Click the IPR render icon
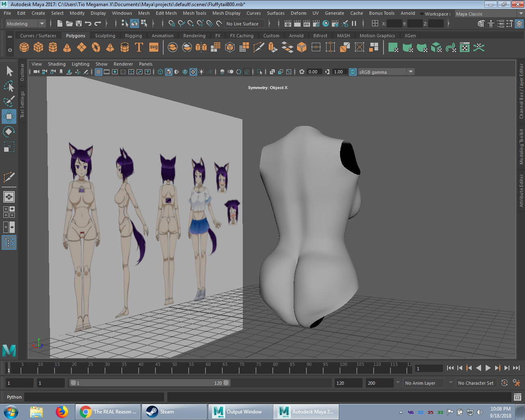Image resolution: width=525 pixels, height=420 pixels. click(x=307, y=24)
